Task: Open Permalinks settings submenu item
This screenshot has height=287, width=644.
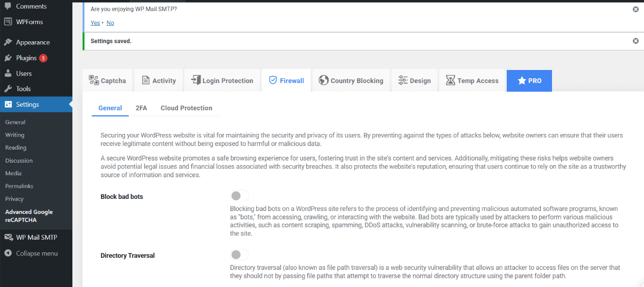Action: coord(19,186)
